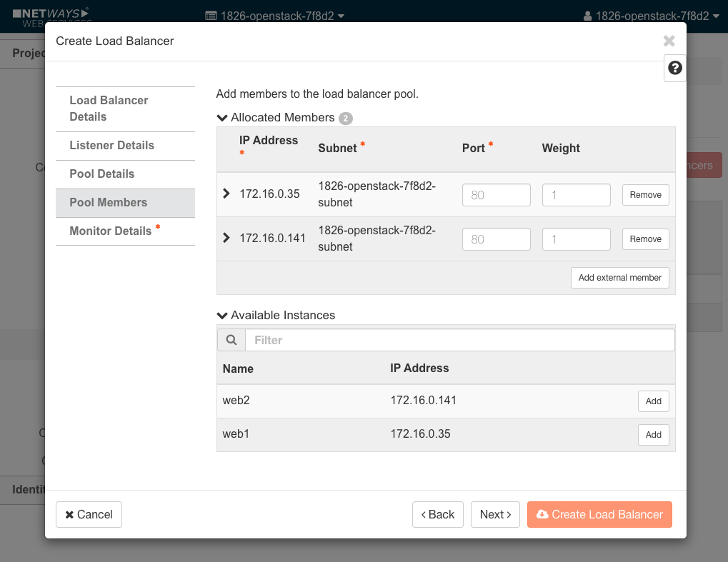Image resolution: width=728 pixels, height=562 pixels.
Task: Collapse the Allocated Members section
Action: 222,118
